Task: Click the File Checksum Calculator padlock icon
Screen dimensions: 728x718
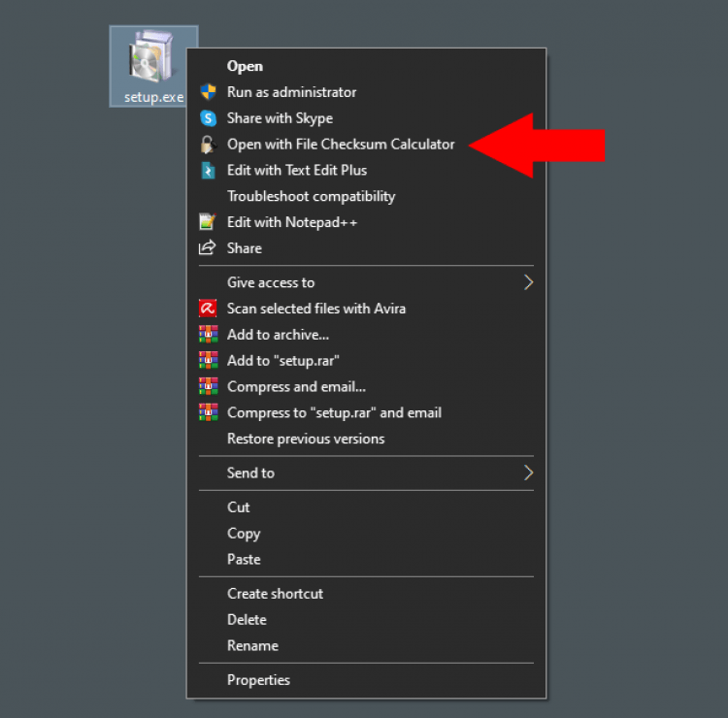Action: click(x=208, y=145)
